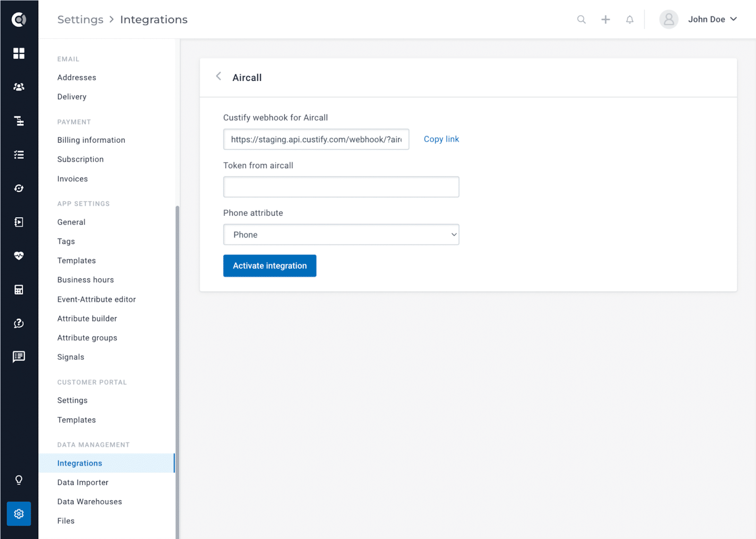Click Copy link next to the webhook URL
Screen dimensions: 756x539
tap(441, 139)
